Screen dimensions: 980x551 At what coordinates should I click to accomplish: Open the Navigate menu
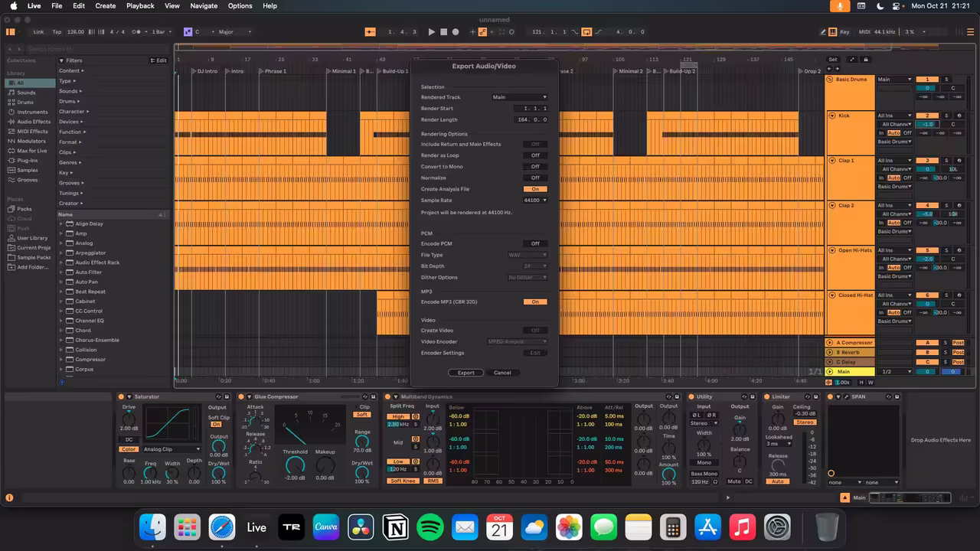tap(204, 5)
